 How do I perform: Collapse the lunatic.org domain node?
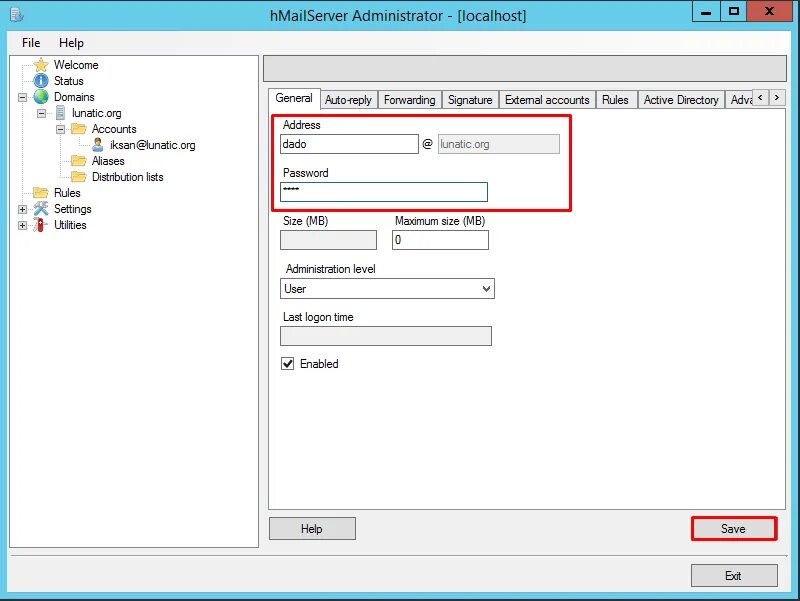41,113
